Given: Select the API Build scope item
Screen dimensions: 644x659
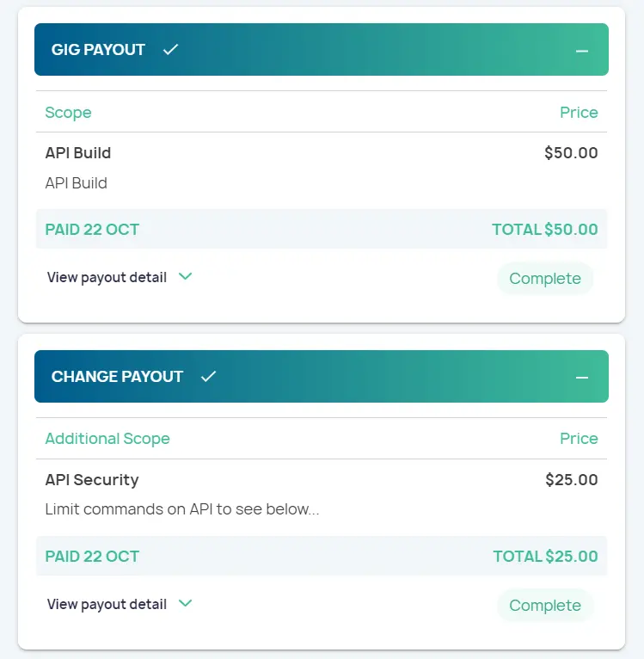Looking at the screenshot, I should 78,153.
